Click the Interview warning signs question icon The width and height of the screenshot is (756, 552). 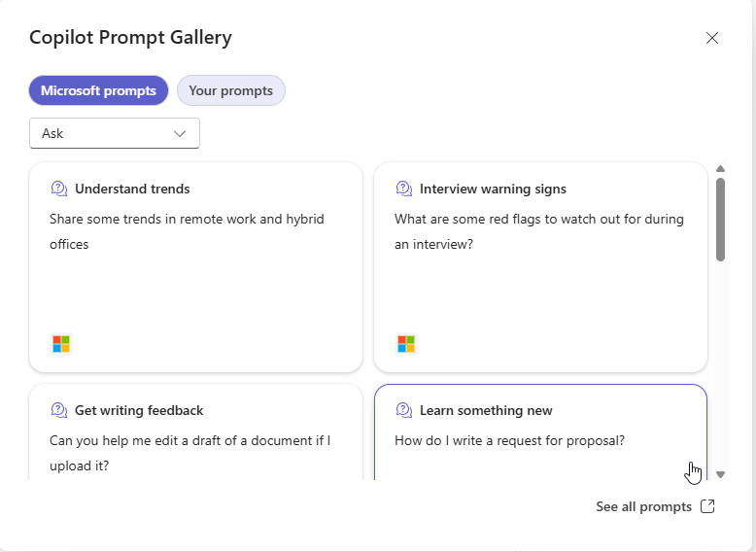(x=404, y=189)
